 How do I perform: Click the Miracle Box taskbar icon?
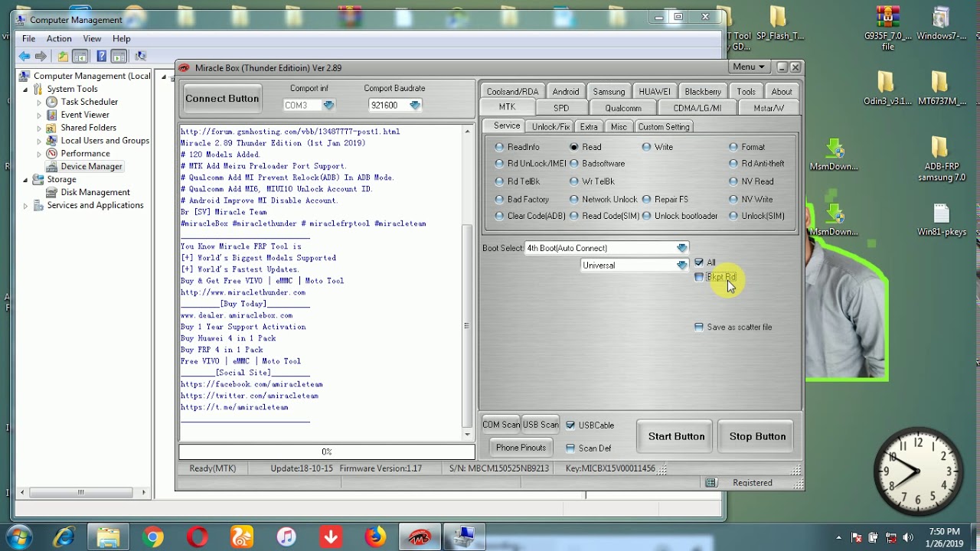[420, 537]
